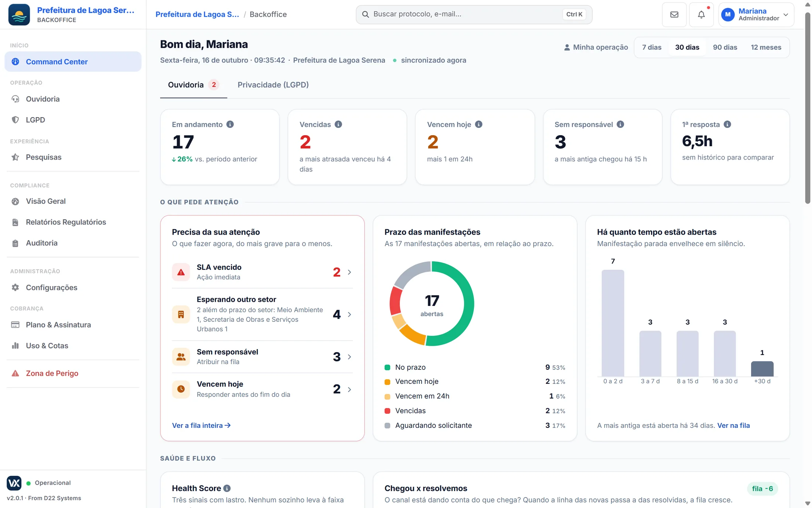
Task: Click the Auditoria clipboard icon
Action: [15, 243]
